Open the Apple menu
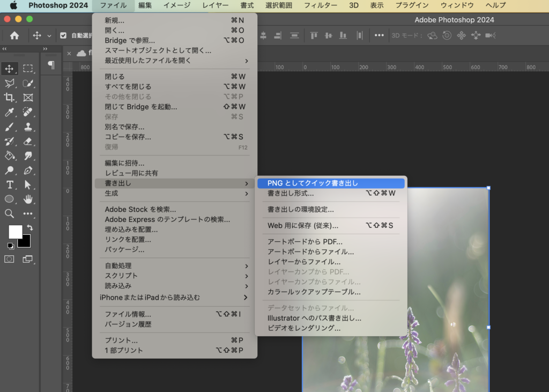 [13, 5]
